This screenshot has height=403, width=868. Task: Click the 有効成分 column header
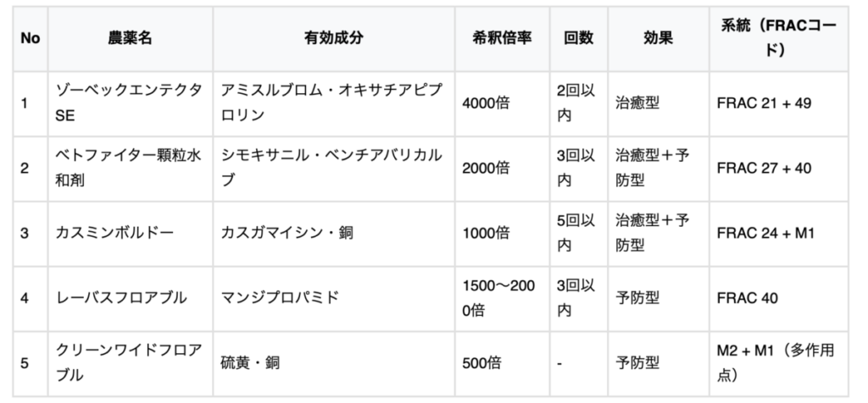point(334,39)
